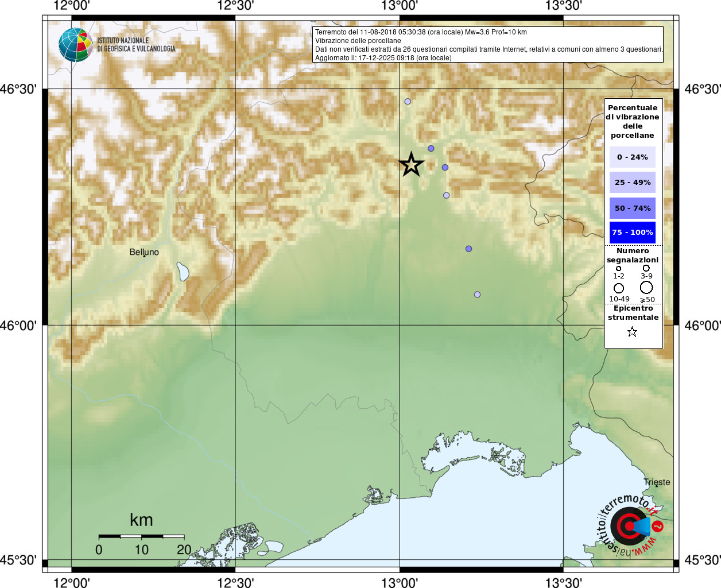The height and width of the screenshot is (588, 721).
Task: Click the lake shape southeast of Belluno
Action: [x=183, y=272]
